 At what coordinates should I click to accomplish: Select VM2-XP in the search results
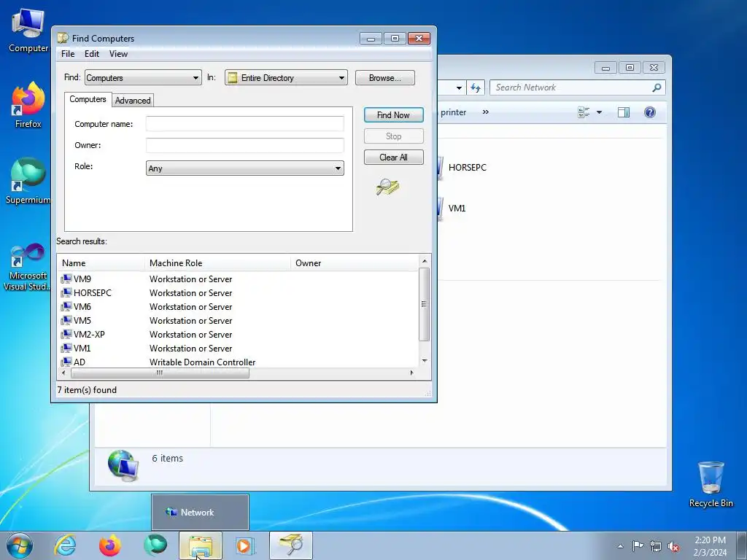[x=89, y=334]
